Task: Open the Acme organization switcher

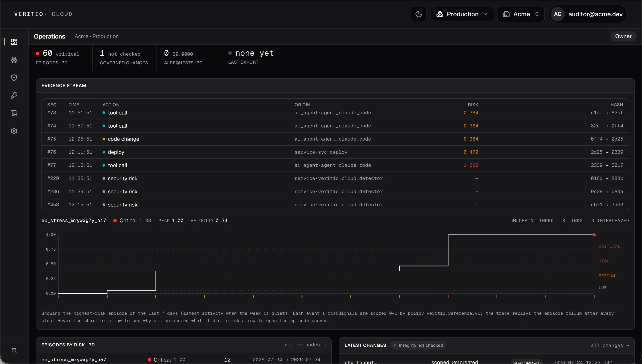Action: point(521,14)
